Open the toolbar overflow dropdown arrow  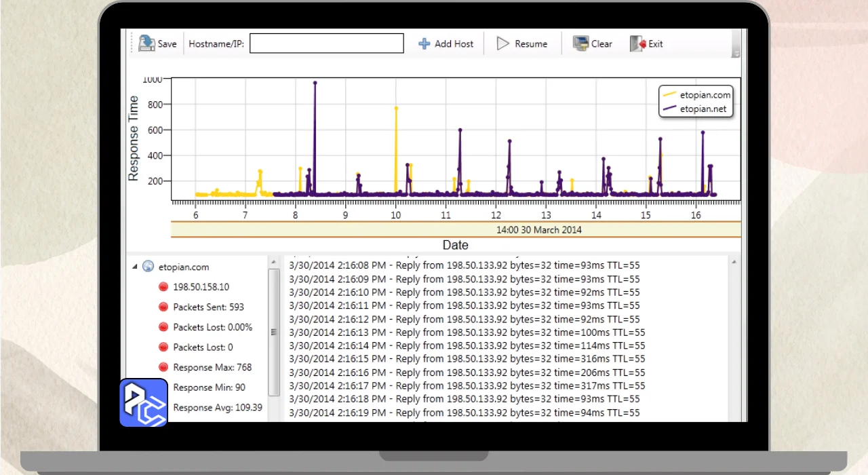[x=736, y=54]
